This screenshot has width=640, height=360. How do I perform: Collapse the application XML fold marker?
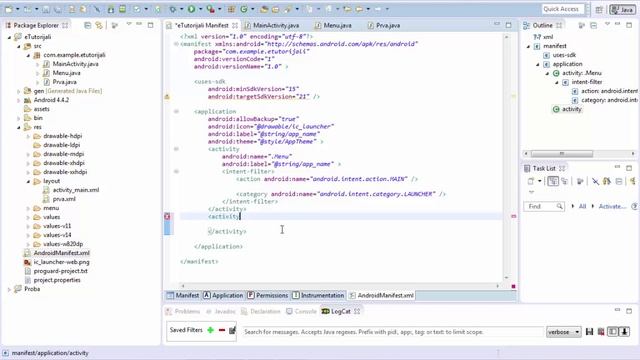coord(176,111)
